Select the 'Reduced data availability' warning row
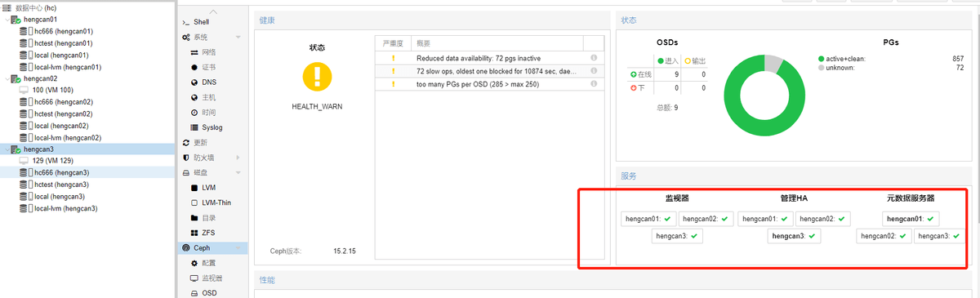Image resolution: width=980 pixels, height=298 pixels. pyautogui.click(x=489, y=58)
